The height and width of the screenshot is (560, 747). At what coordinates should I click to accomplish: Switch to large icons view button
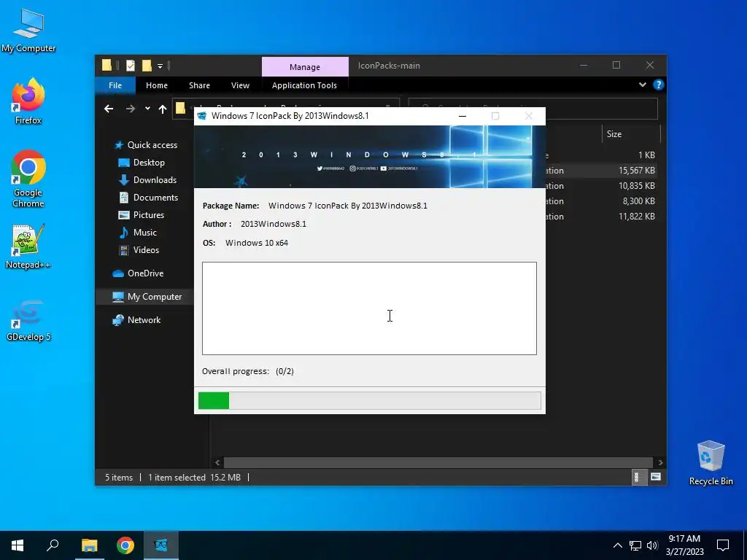[656, 477]
